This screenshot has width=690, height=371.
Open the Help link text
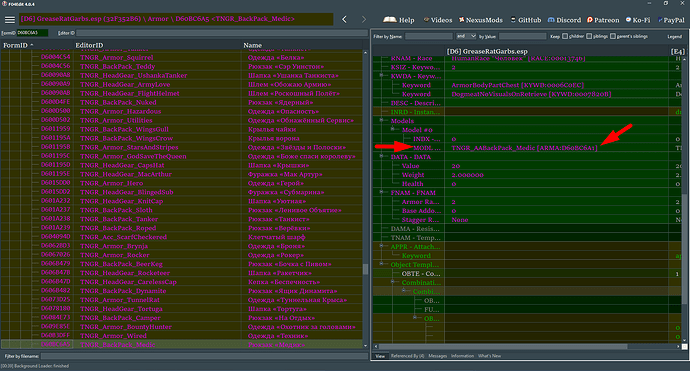coord(406,20)
